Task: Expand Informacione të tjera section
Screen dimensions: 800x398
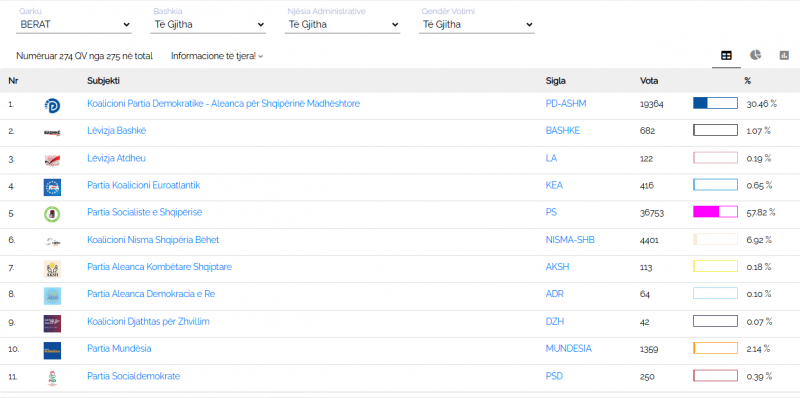Action: pos(217,56)
